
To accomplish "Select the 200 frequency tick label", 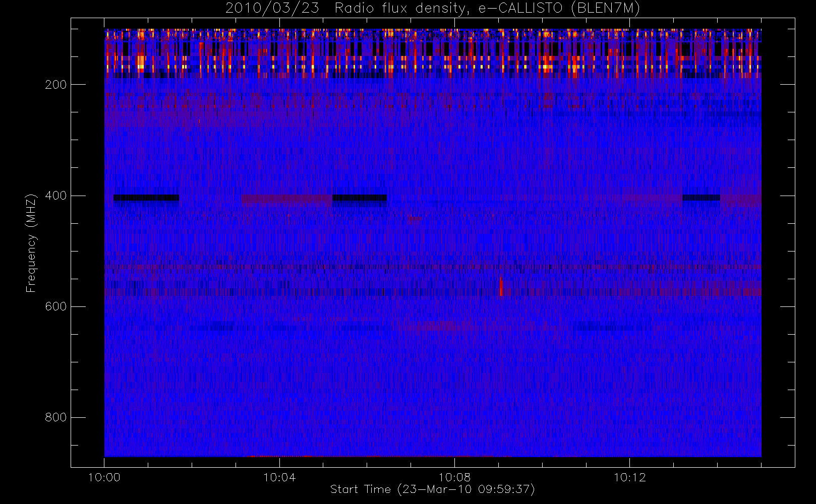I will (56, 85).
